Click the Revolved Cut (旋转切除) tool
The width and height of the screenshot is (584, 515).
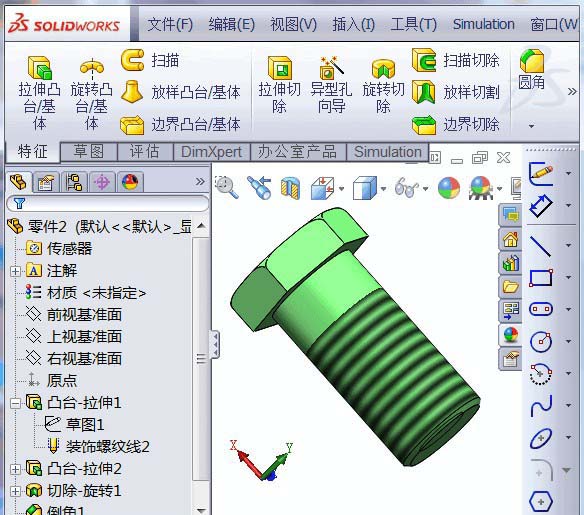click(x=383, y=85)
